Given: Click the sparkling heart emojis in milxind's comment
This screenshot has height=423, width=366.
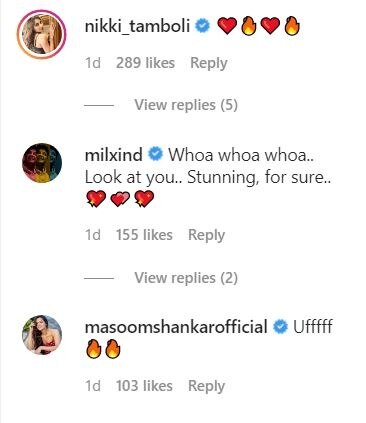Looking at the screenshot, I should [120, 199].
